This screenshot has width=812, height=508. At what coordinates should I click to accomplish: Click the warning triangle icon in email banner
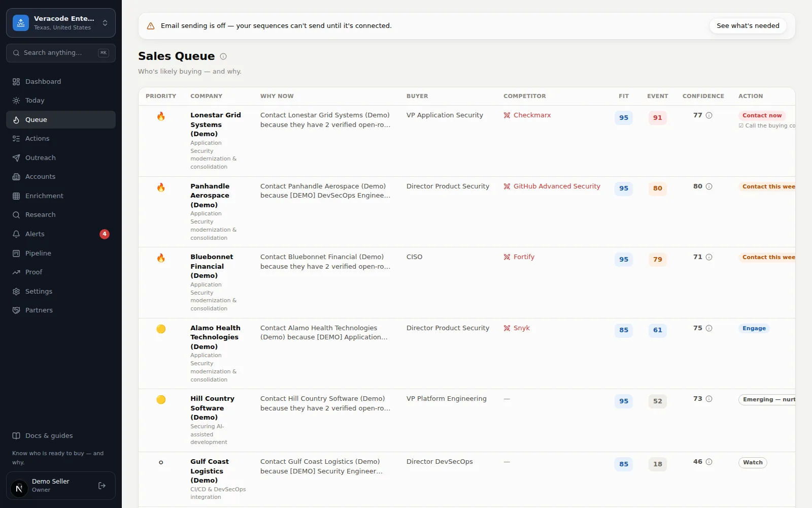[151, 26]
